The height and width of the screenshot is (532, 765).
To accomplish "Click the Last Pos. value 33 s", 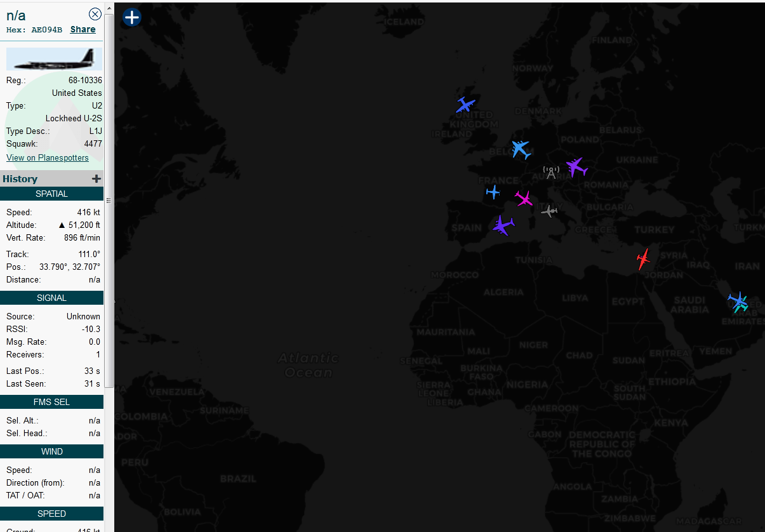I will click(93, 371).
